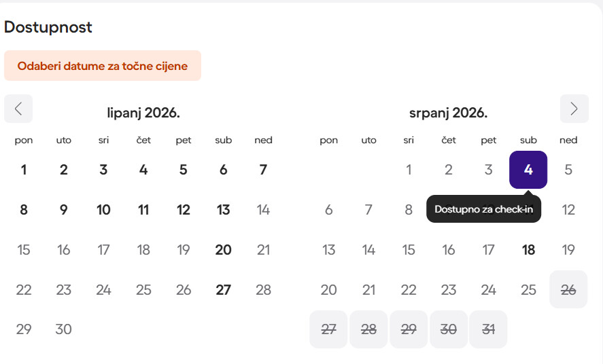
Task: Click 'srpanj 2026.' month heading
Action: tap(448, 113)
